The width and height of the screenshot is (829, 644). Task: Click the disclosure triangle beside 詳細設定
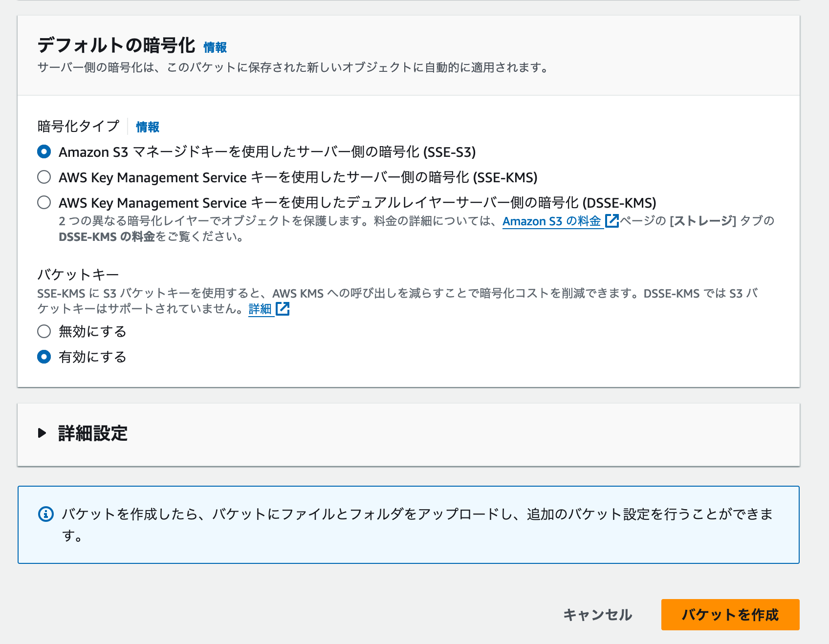coord(42,433)
